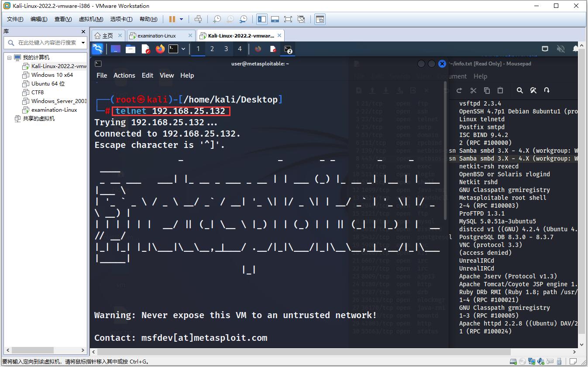
Task: Launch the terminal emulator from the Kali panel
Action: 174,49
